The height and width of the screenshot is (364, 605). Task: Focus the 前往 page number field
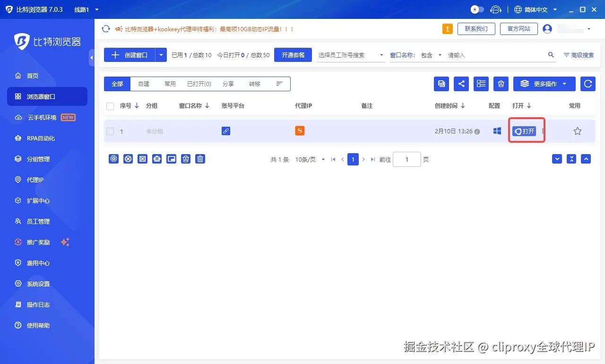click(406, 159)
